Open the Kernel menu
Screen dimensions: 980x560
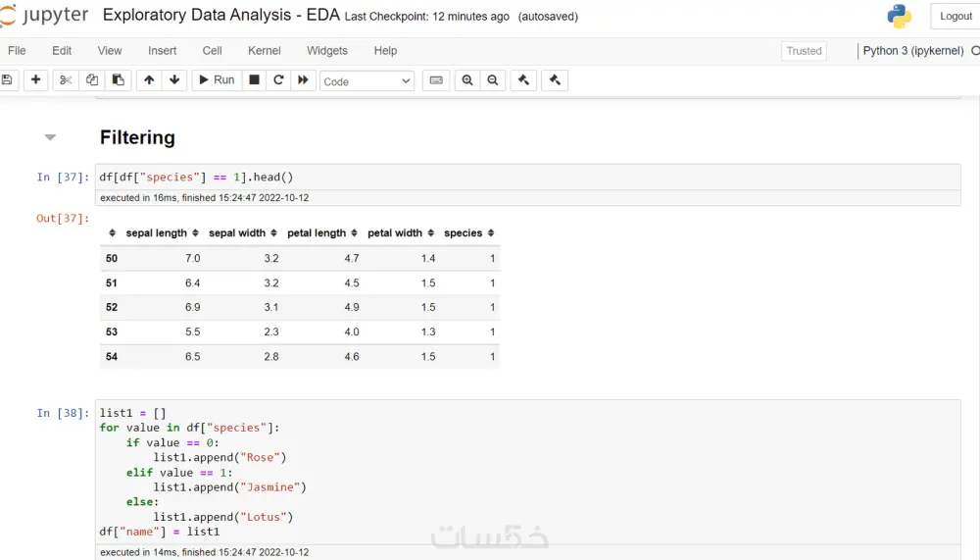point(264,51)
